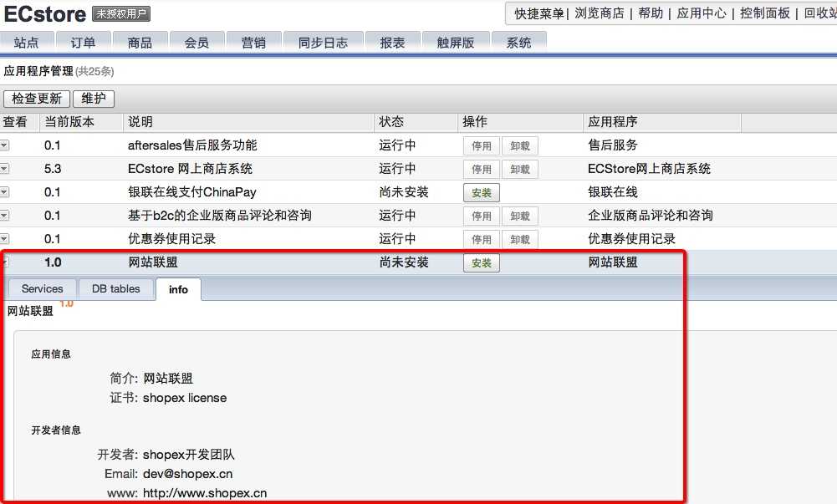Click version 5.3 in ECstore row
The height and width of the screenshot is (504, 837).
pyautogui.click(x=53, y=169)
